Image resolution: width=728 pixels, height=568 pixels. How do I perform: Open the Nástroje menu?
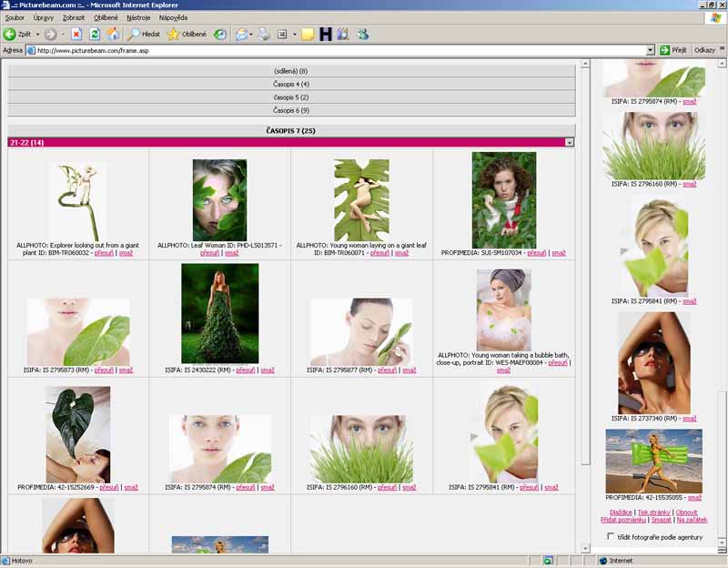pyautogui.click(x=138, y=17)
